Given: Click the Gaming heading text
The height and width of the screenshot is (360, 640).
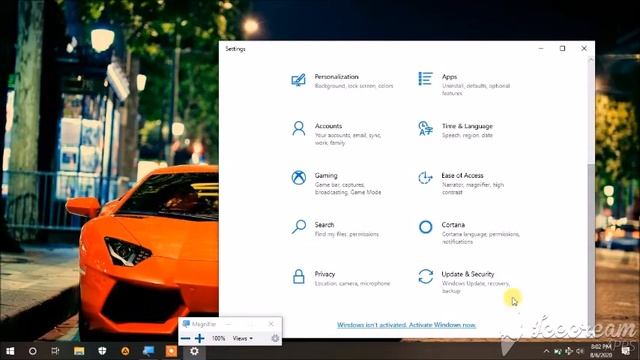Looking at the screenshot, I should pyautogui.click(x=326, y=176).
